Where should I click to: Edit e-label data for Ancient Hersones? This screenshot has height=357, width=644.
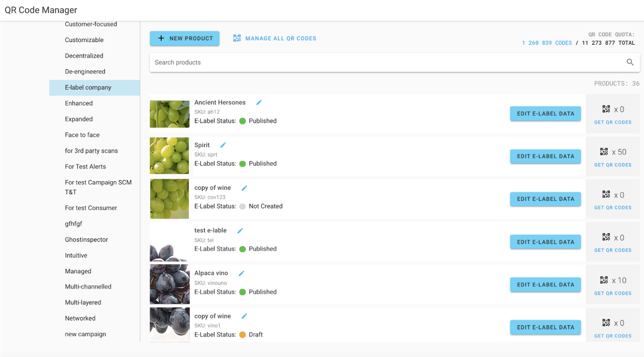[x=545, y=113]
